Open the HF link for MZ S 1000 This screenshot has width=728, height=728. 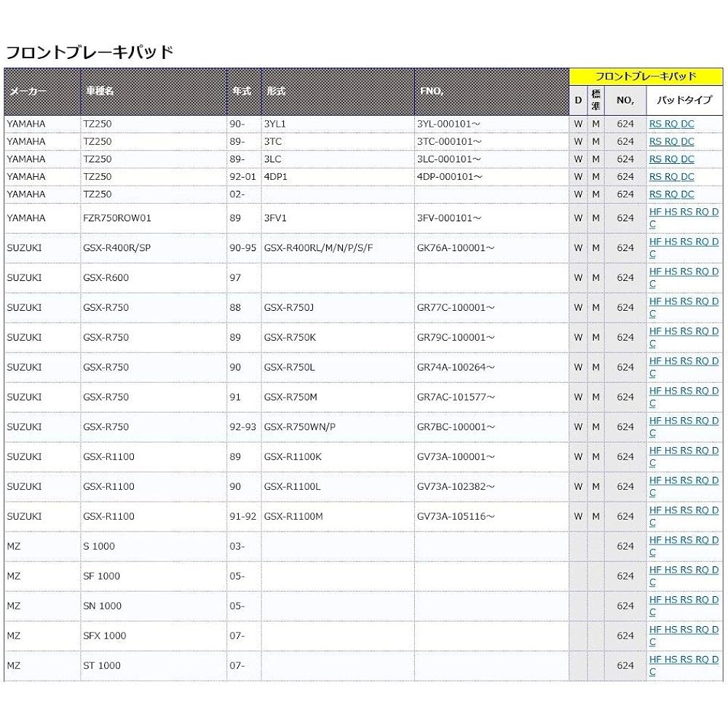click(x=655, y=540)
